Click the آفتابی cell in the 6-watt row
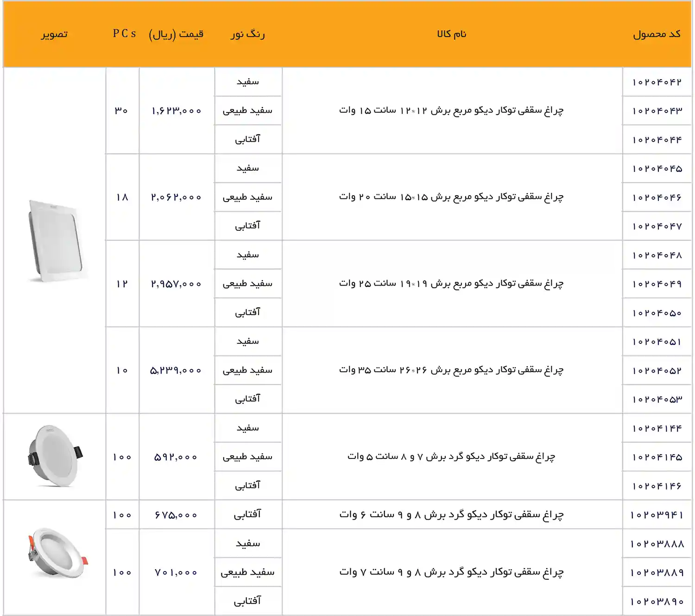The width and height of the screenshot is (695, 616). click(x=248, y=514)
